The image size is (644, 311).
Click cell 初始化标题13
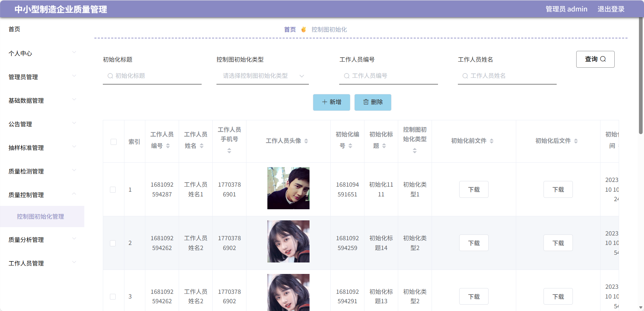coord(381,297)
